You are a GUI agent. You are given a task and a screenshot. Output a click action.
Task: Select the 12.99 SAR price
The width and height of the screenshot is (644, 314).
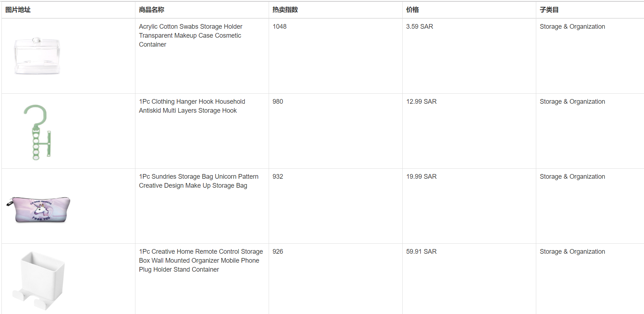[x=421, y=102]
